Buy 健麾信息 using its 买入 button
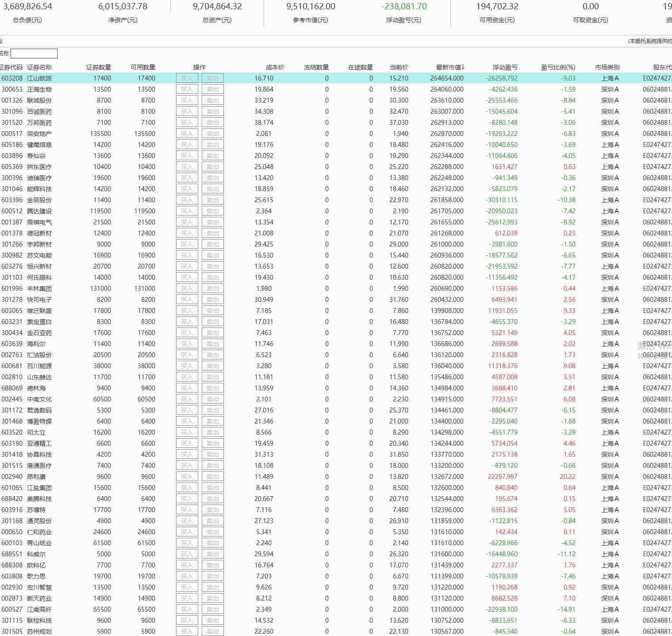The image size is (672, 636). coord(187,145)
